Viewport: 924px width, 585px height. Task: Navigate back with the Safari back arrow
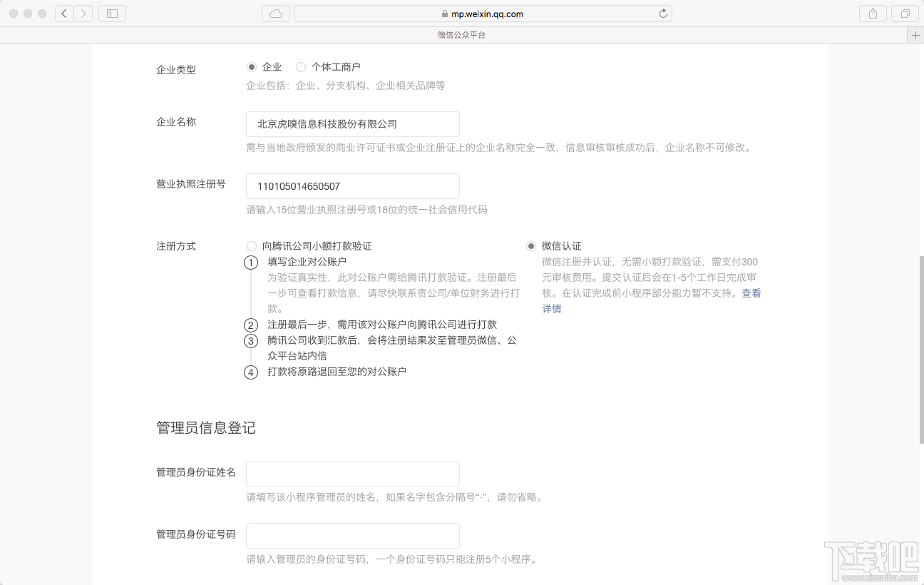click(64, 13)
